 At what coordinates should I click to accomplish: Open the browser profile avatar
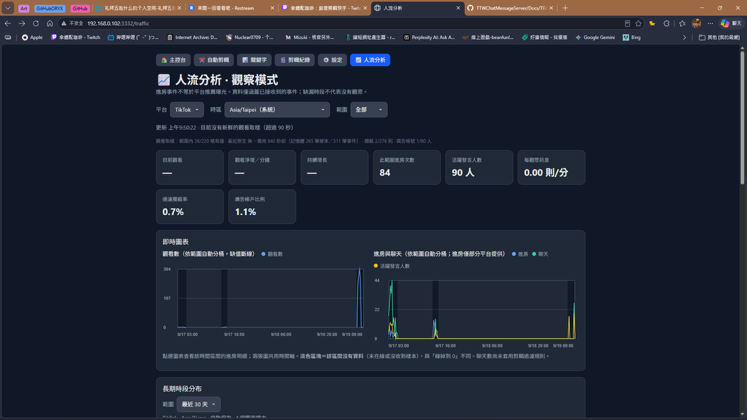click(x=697, y=23)
